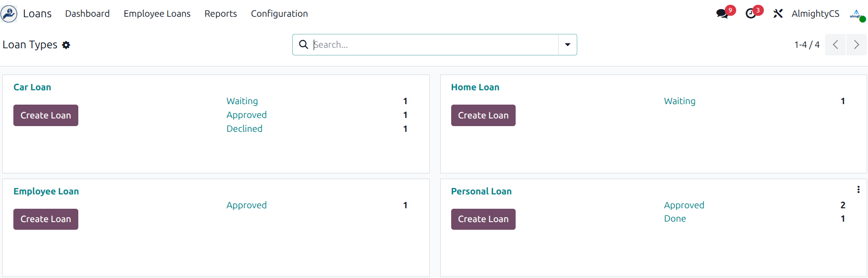The image size is (868, 278).
Task: Open the Employee Loans menu
Action: pos(157,14)
